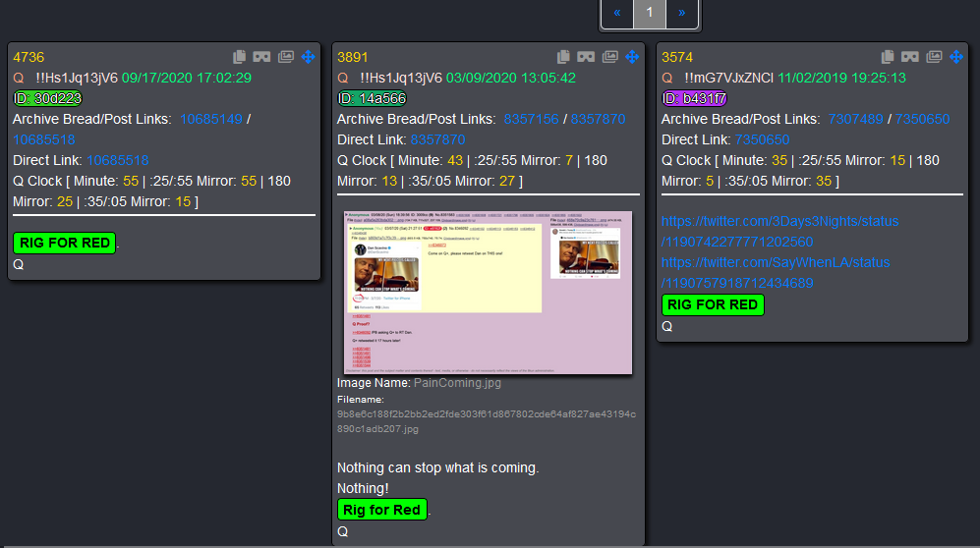Click the Q symbol before !!Hs1Jq13jV6 in 3891

point(343,78)
